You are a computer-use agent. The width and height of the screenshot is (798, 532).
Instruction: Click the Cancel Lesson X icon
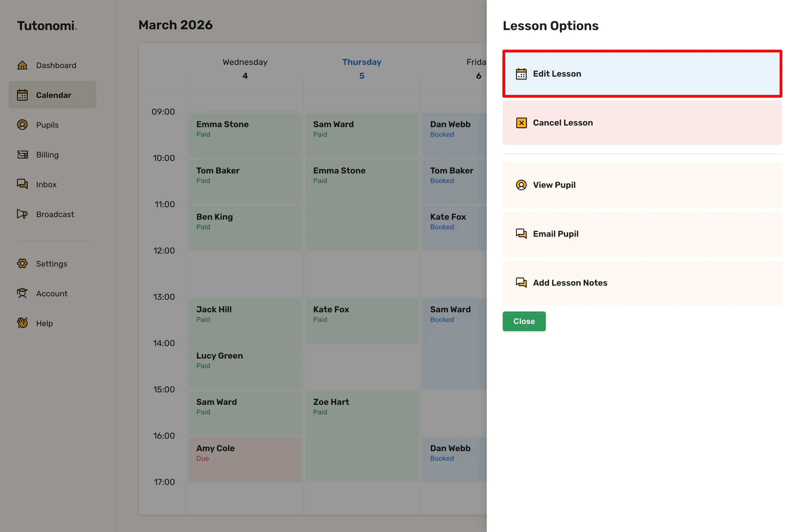click(521, 123)
